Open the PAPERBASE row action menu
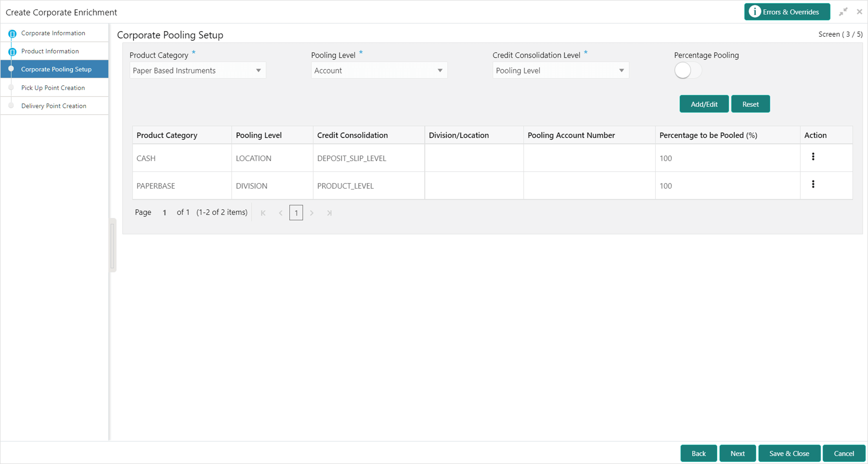 pyautogui.click(x=813, y=184)
